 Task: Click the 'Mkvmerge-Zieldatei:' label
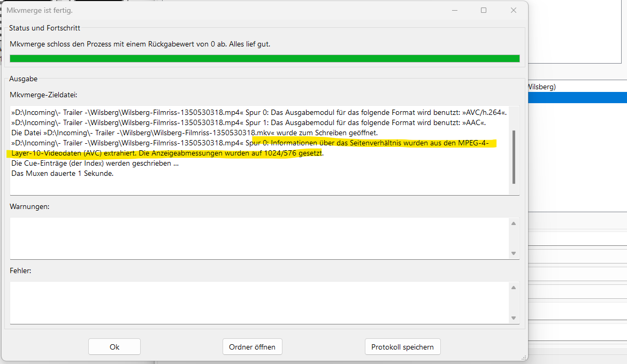point(43,95)
